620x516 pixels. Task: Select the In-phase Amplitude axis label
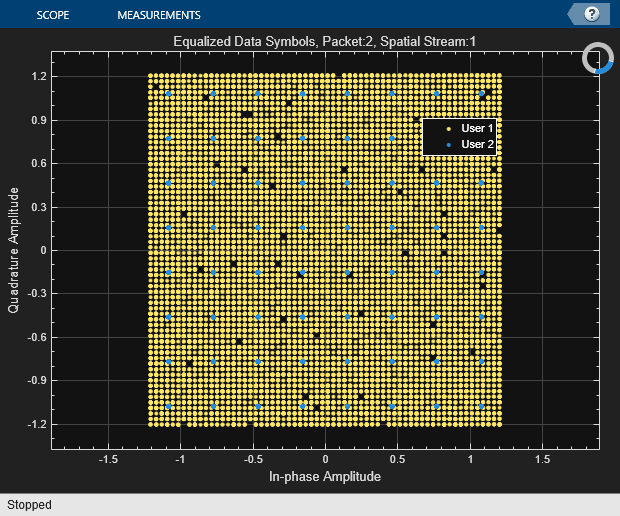325,477
